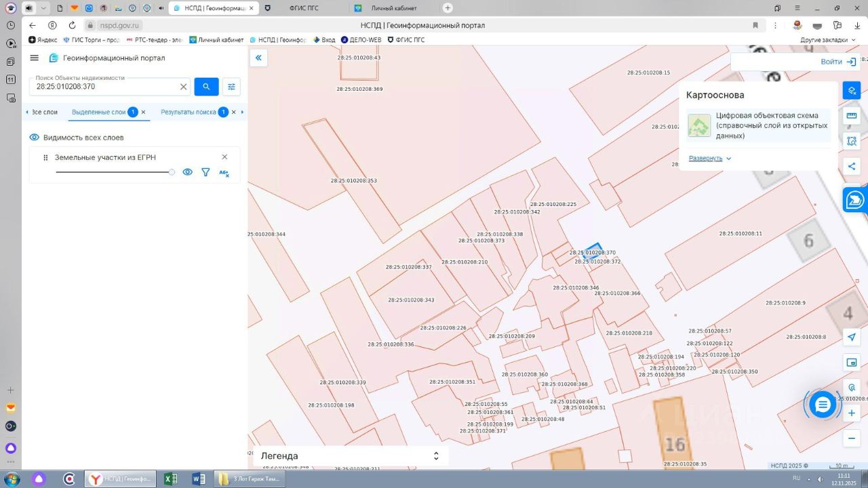Select the ruler measurement tool
Screen dimensions: 868x488
point(852,116)
